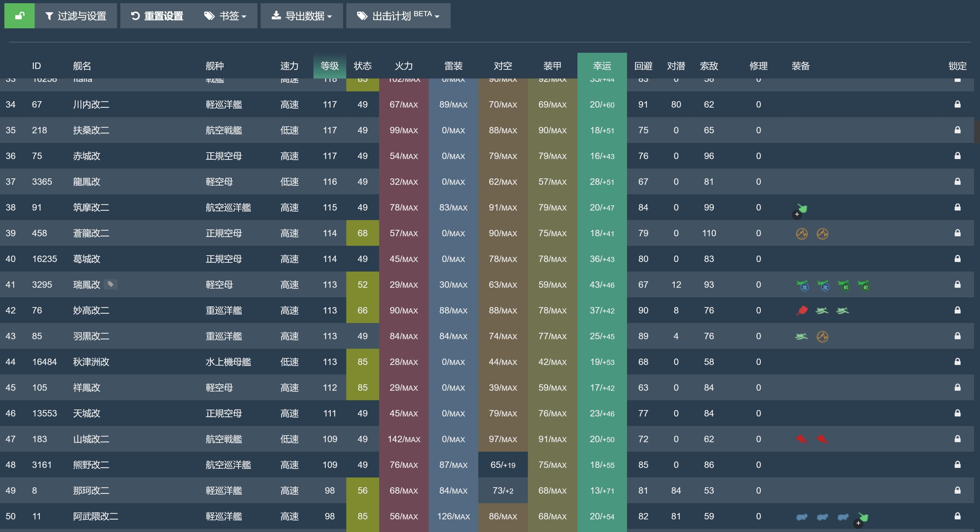This screenshot has width=980, height=532.
Task: Sort by ID column header
Action: tap(37, 66)
